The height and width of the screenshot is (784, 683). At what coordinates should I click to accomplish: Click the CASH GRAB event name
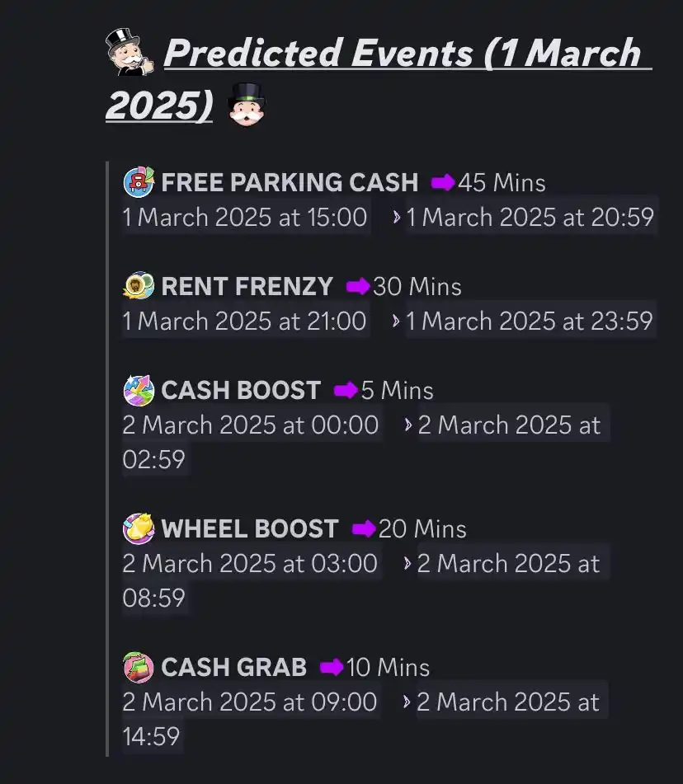(233, 667)
